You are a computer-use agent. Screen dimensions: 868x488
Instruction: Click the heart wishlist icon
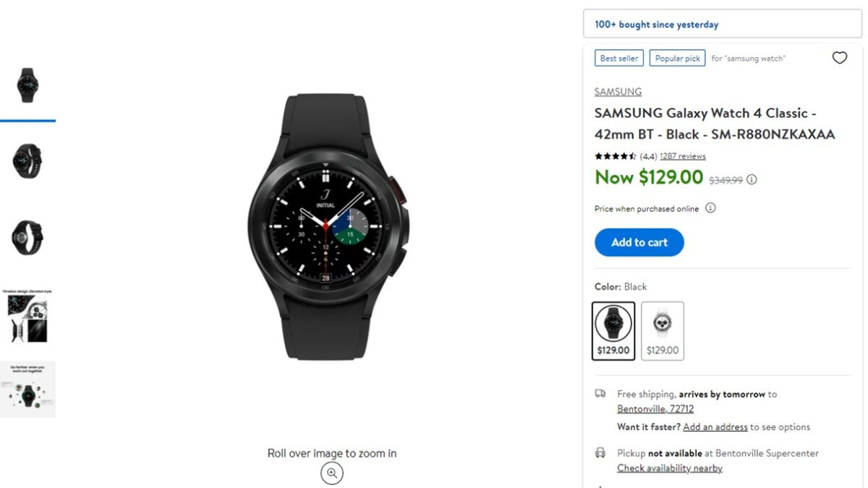click(x=839, y=58)
